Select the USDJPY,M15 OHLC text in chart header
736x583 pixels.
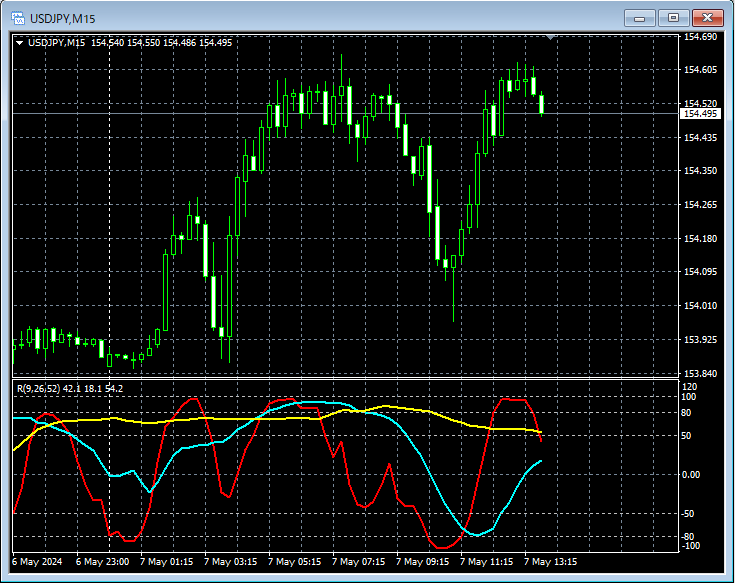coord(130,42)
